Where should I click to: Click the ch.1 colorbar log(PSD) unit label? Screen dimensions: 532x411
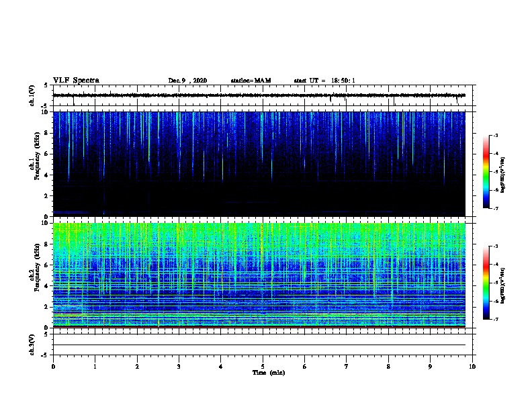503,175
